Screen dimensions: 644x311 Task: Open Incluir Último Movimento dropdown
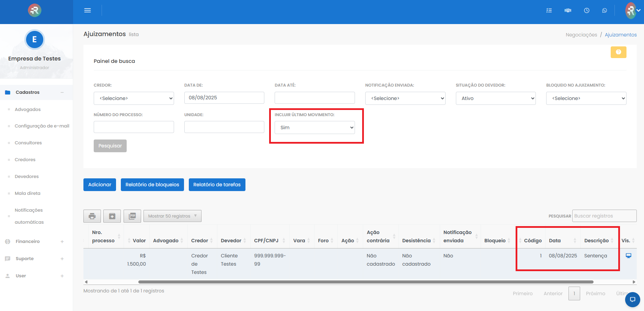pyautogui.click(x=314, y=127)
